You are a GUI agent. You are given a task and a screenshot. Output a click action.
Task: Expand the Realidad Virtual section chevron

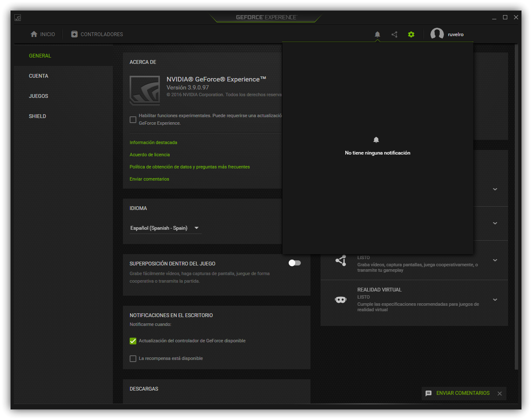point(495,299)
